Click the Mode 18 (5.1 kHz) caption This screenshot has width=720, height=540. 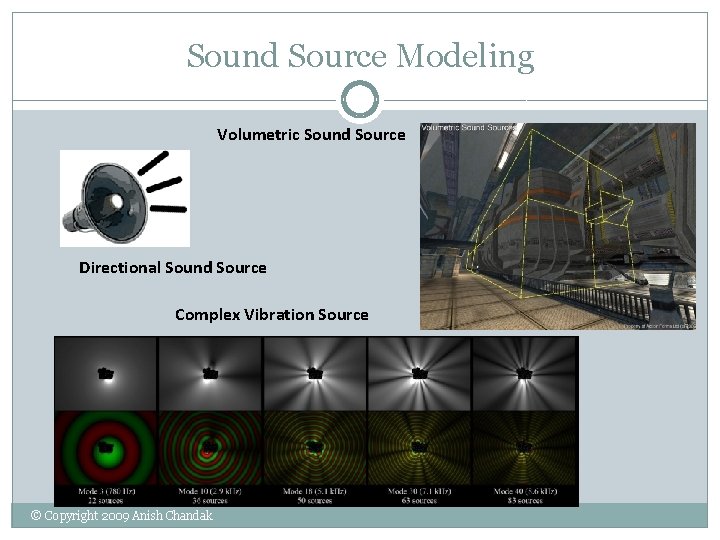pyautogui.click(x=315, y=491)
